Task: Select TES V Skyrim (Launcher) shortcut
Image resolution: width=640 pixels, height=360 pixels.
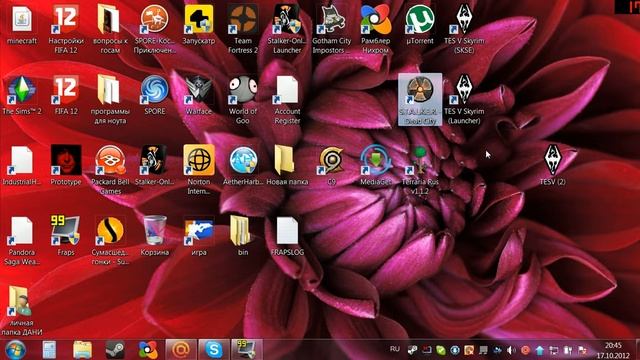Action: point(464,100)
